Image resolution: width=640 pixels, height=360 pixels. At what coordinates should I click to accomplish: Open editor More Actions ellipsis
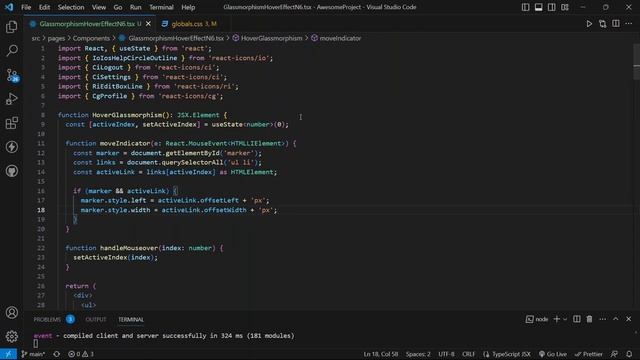coord(629,24)
